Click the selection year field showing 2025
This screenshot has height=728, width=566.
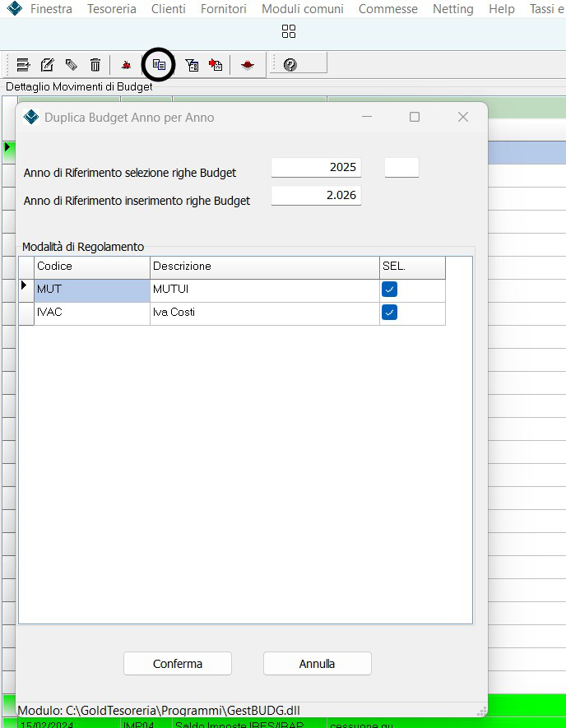316,168
